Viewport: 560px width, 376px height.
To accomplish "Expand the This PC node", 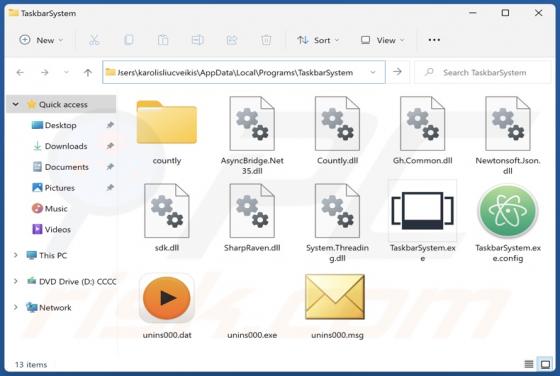I will [x=15, y=255].
